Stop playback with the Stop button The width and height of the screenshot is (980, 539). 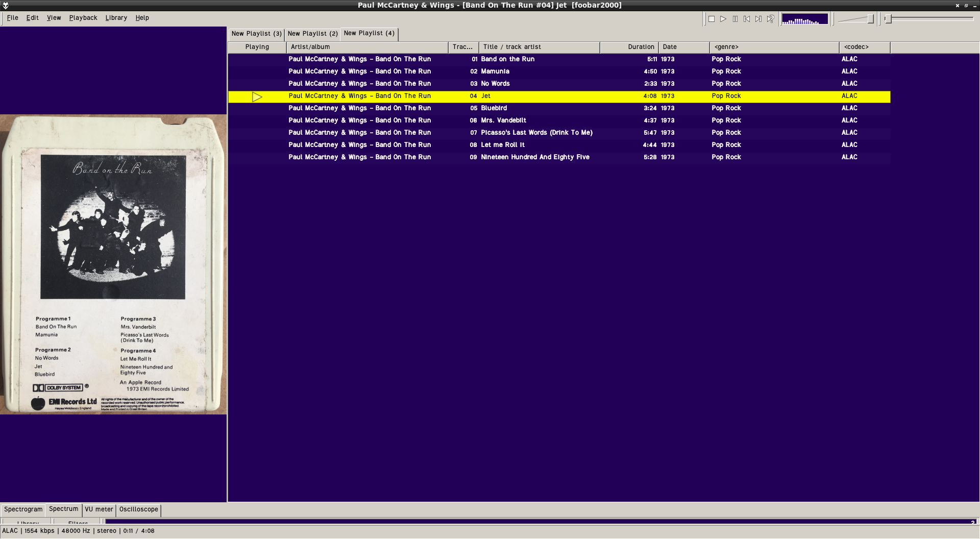712,19
